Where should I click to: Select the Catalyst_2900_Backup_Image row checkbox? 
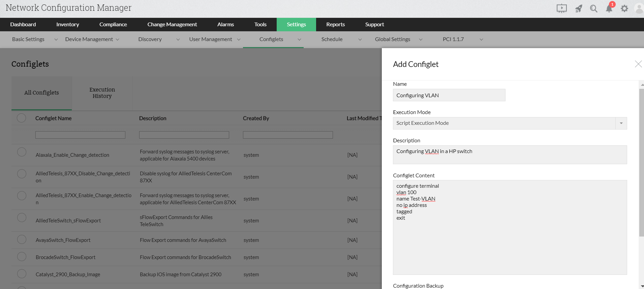[x=22, y=274]
